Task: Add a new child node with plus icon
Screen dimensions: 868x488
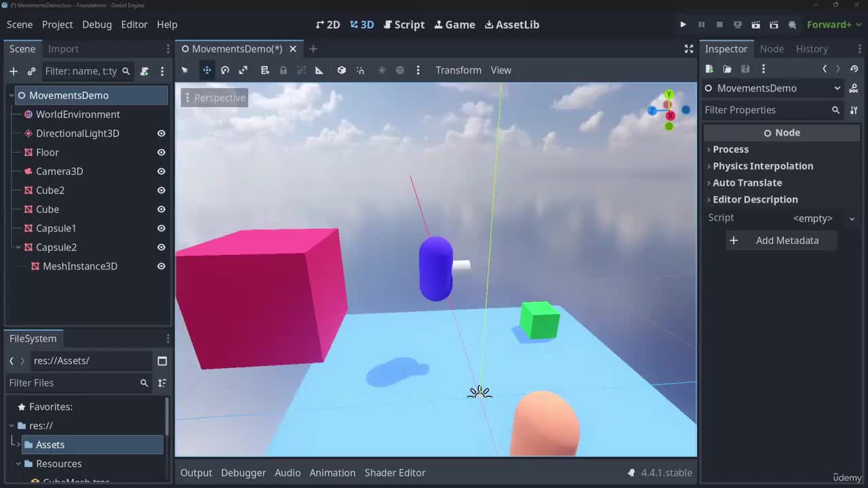Action: (x=14, y=71)
